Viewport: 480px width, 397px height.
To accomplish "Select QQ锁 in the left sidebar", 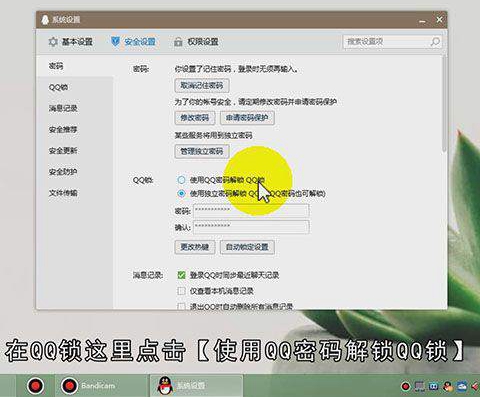I will pyautogui.click(x=58, y=87).
